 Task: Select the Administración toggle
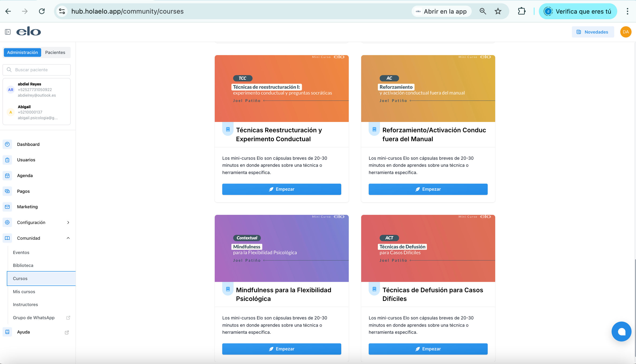[23, 52]
